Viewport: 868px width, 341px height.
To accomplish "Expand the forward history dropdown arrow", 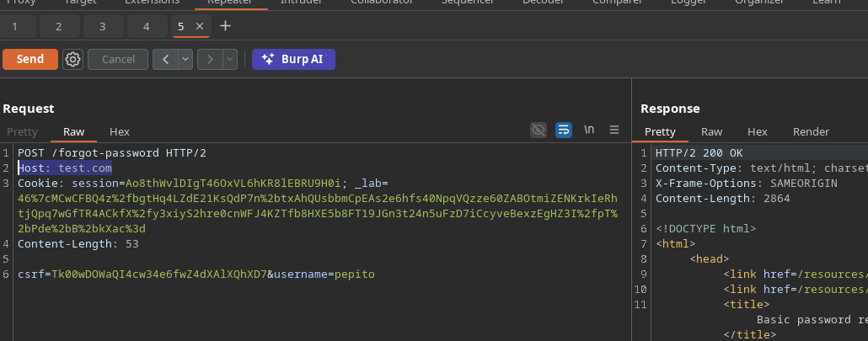I will [229, 59].
